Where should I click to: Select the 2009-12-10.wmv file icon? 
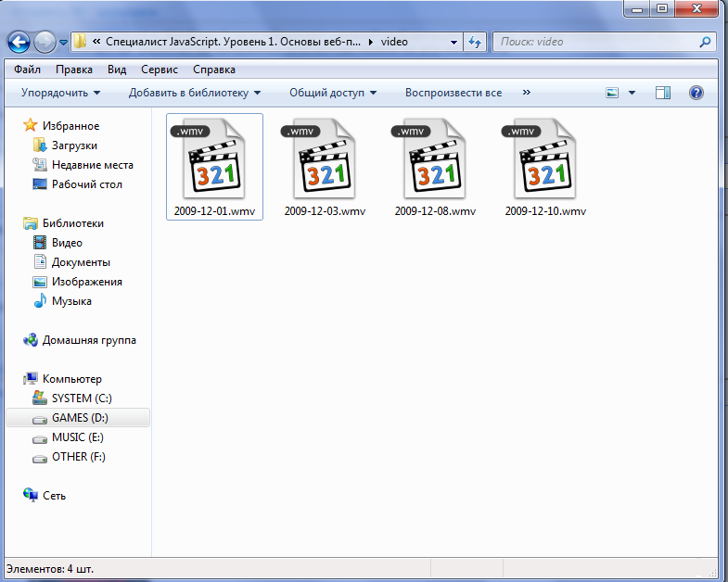pyautogui.click(x=545, y=158)
